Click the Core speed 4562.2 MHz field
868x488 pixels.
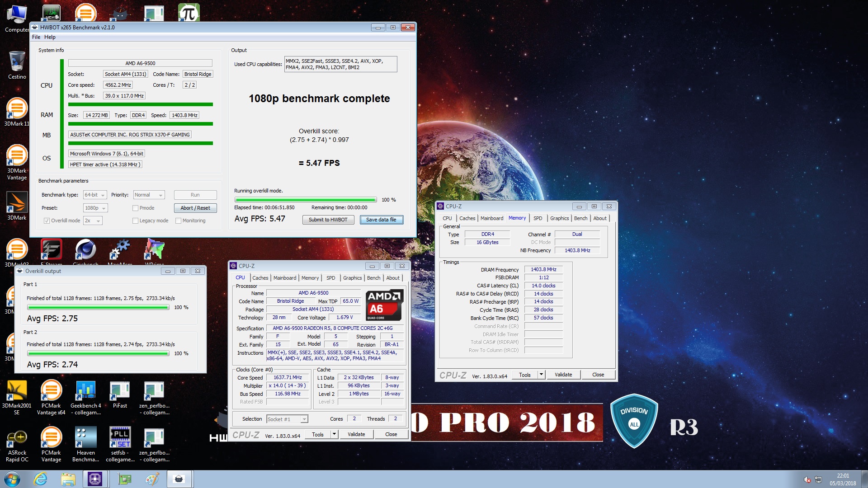point(118,85)
